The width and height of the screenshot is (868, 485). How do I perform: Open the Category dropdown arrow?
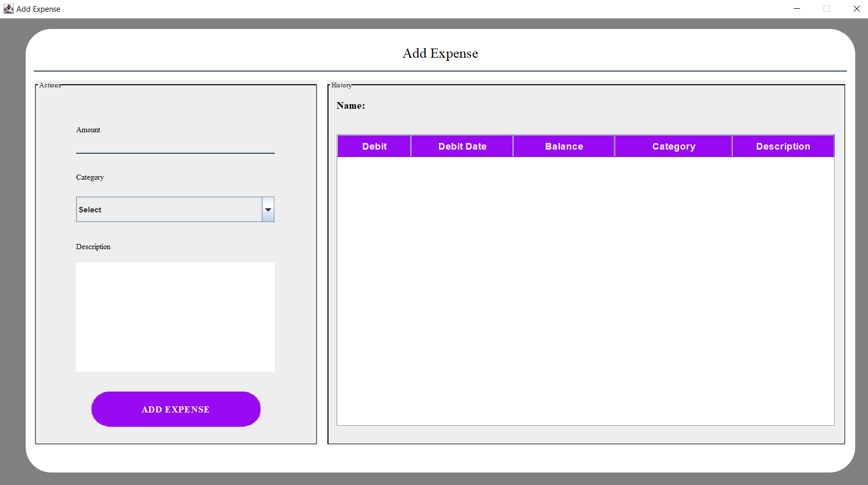(x=268, y=210)
